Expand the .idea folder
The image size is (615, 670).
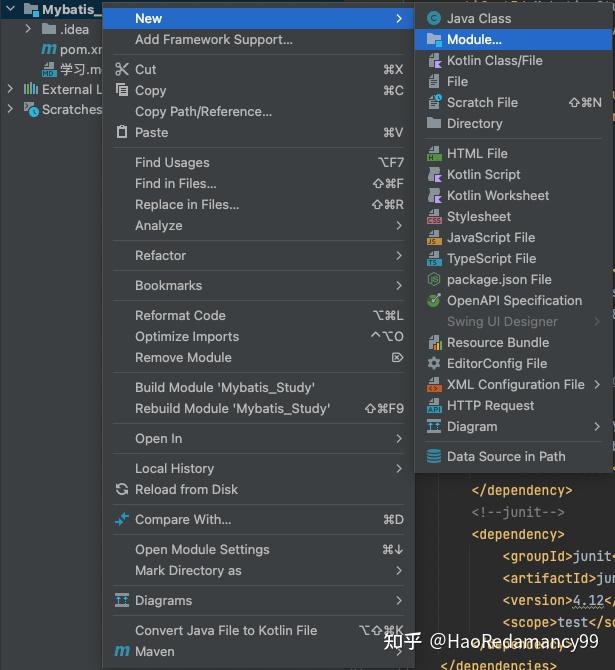29,30
